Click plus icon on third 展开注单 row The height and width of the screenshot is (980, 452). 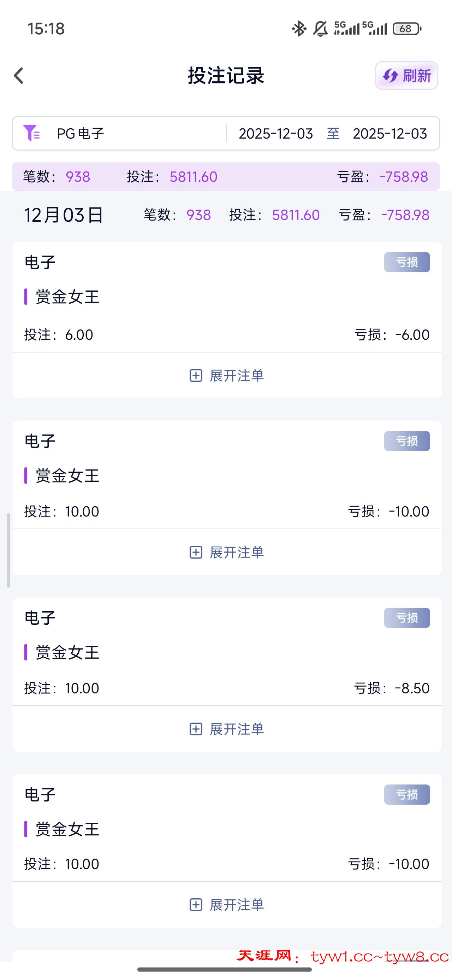[196, 729]
